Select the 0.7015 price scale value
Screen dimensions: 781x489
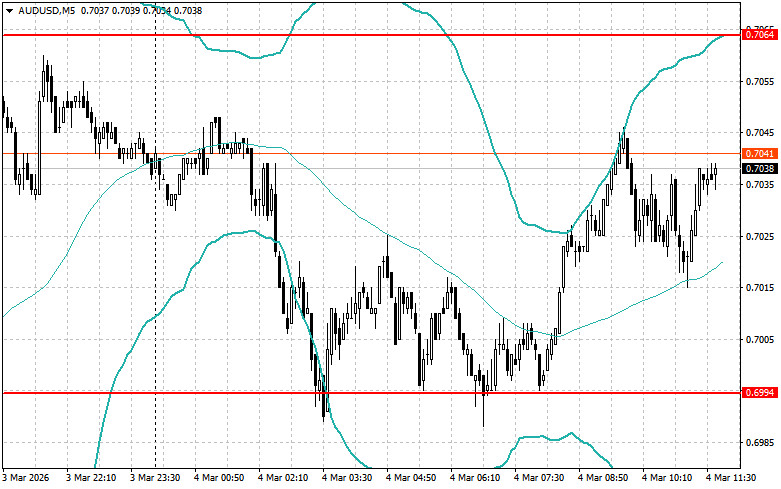coord(760,288)
